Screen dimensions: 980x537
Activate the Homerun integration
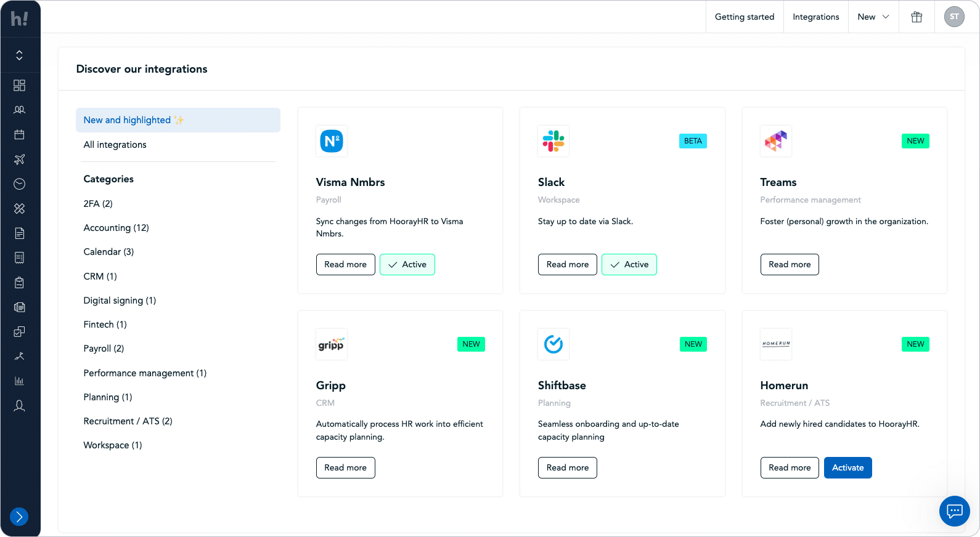click(847, 468)
